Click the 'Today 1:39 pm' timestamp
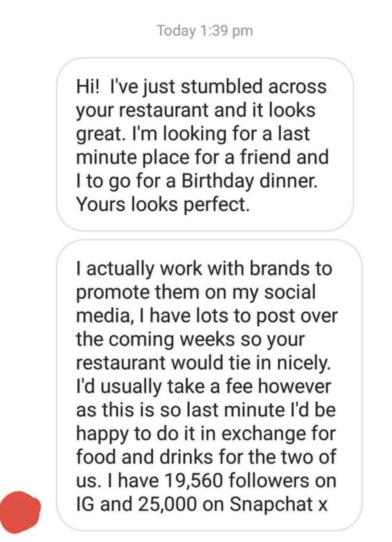Viewport: 392px width, 542px height. click(204, 31)
